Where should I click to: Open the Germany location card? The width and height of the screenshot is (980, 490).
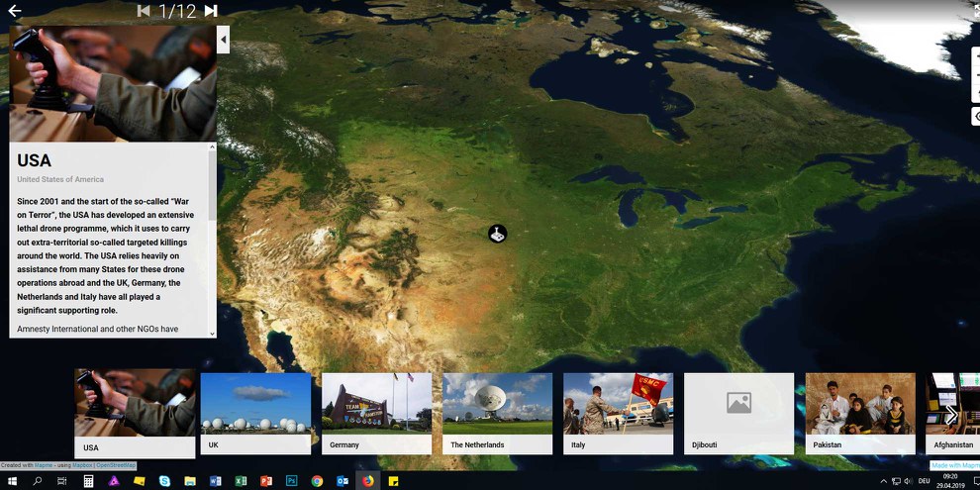[x=377, y=413]
